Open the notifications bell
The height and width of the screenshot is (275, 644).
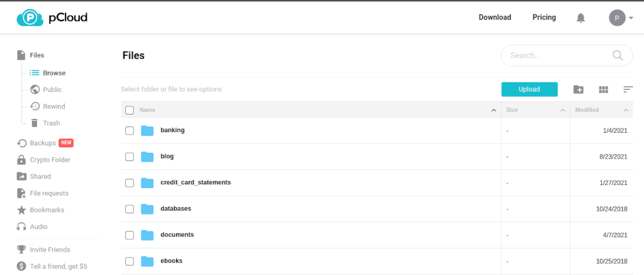click(x=580, y=18)
